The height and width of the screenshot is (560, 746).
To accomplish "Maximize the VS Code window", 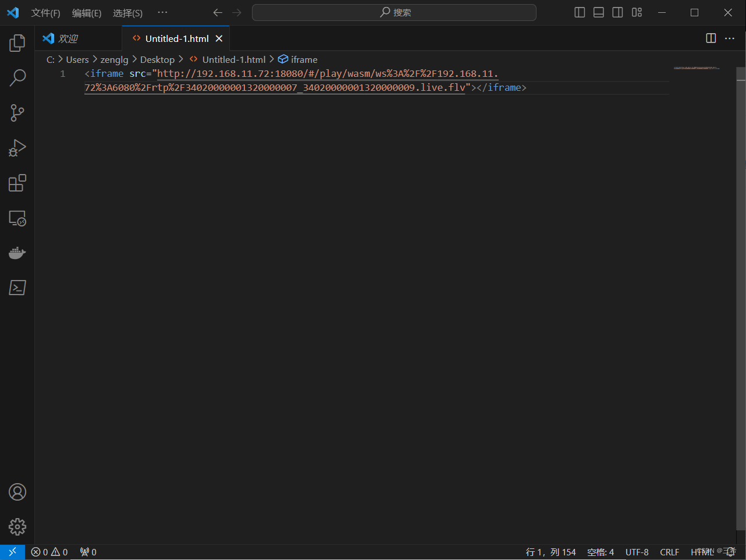I will point(694,13).
